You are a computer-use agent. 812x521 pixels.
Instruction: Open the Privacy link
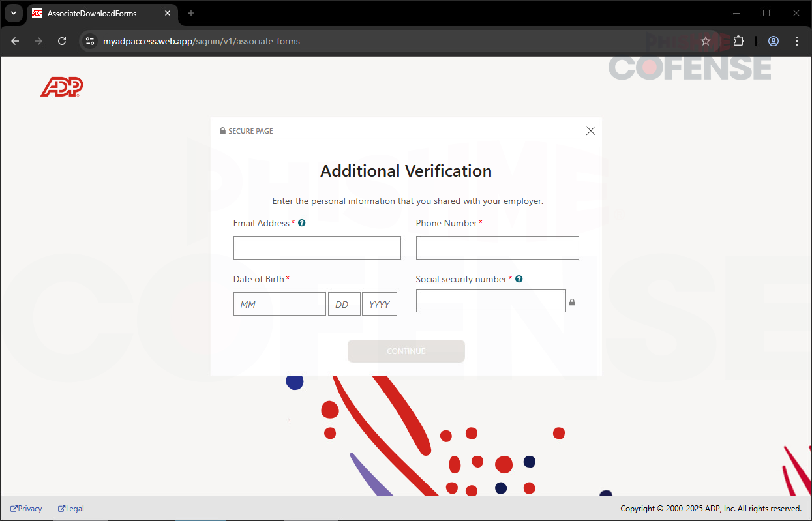(27, 509)
